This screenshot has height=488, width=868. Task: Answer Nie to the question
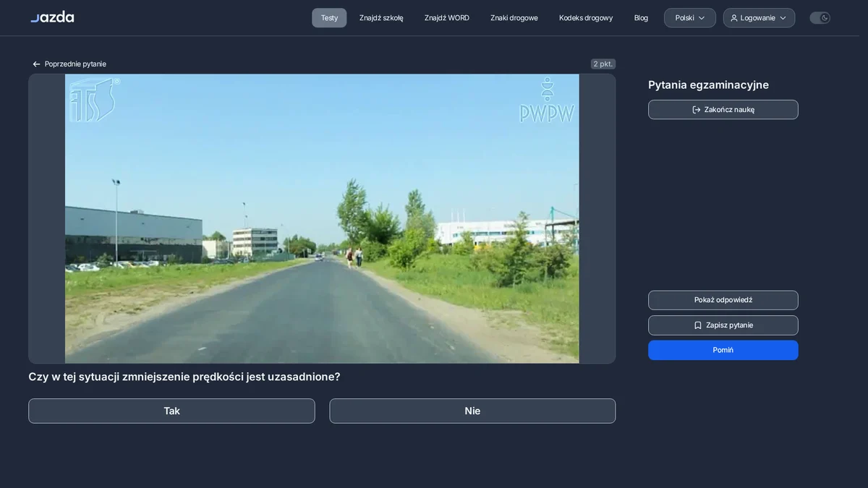[472, 411]
